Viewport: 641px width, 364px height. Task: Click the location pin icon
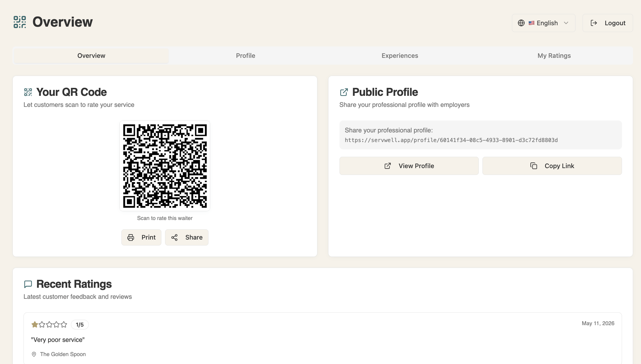[34, 354]
